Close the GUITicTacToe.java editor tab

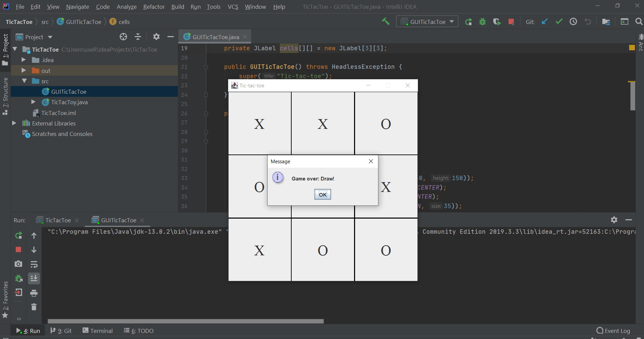tap(245, 37)
